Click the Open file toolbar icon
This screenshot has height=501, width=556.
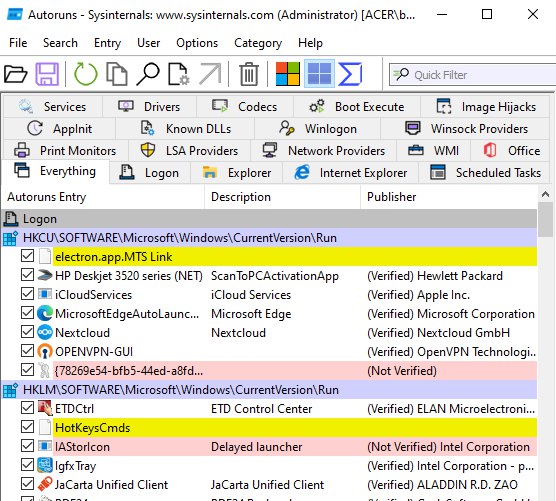click(x=16, y=74)
